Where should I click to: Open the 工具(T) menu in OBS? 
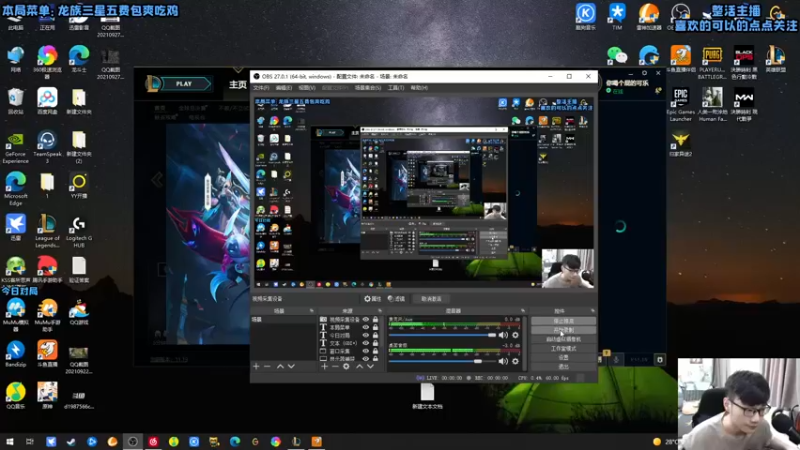point(395,88)
